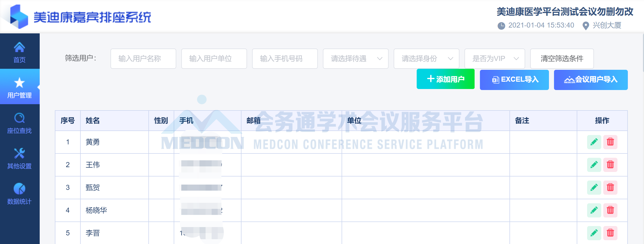The image size is (644, 244).
Task: Open 数据统计 in the sidebar
Action: coord(19,194)
